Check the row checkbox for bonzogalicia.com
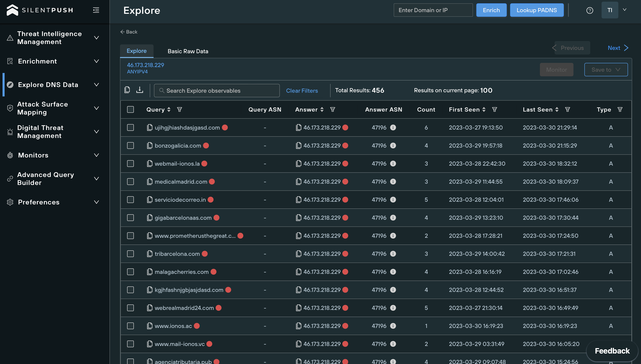The image size is (641, 364). pyautogui.click(x=130, y=145)
